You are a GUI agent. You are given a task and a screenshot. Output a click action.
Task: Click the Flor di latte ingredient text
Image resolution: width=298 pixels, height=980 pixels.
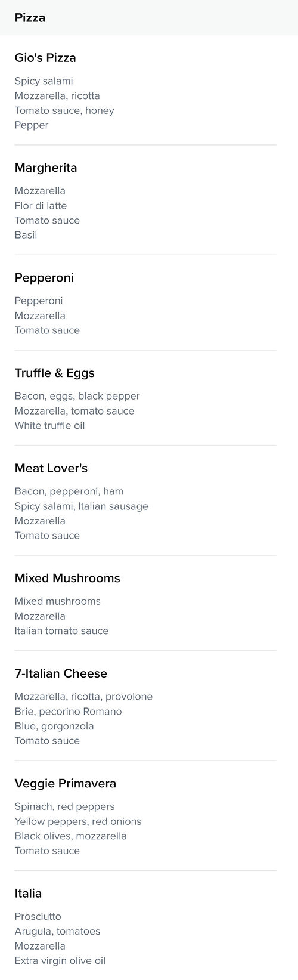click(41, 206)
